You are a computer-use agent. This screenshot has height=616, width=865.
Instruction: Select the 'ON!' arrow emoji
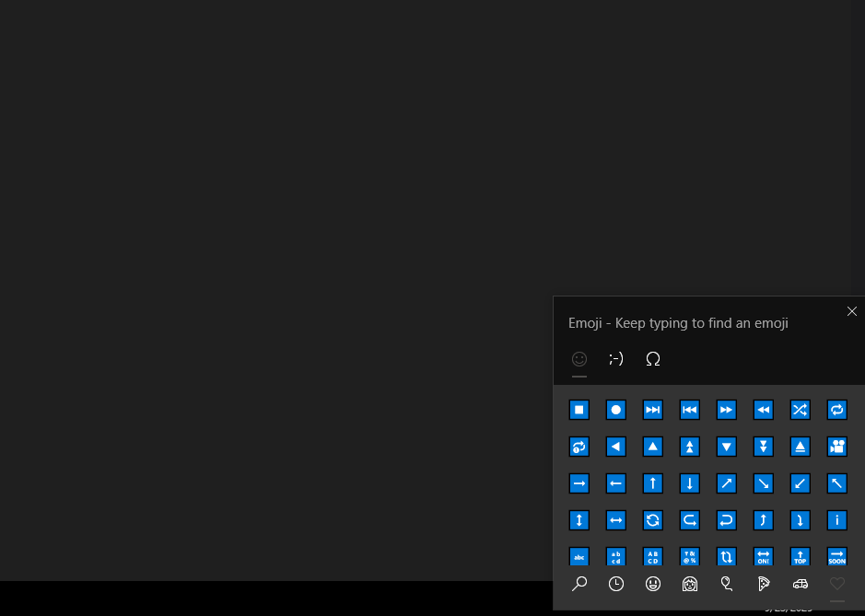(x=764, y=556)
